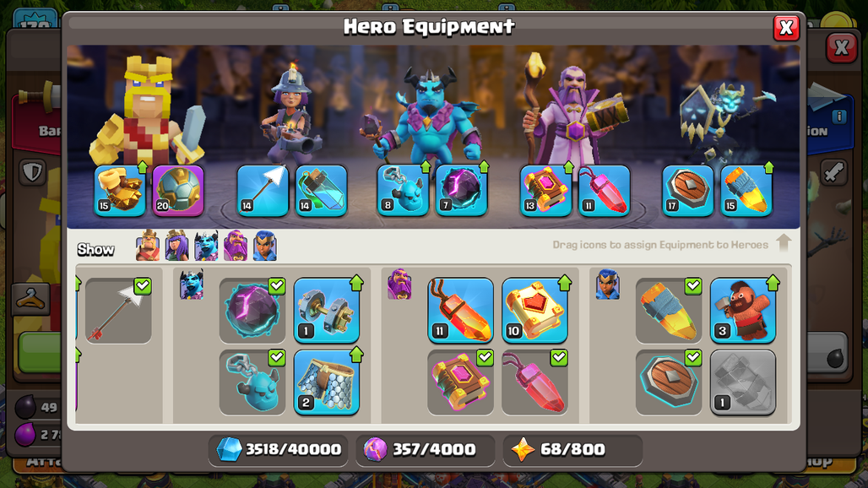Select the level 20 spiky ball equipment
Image resolution: width=868 pixels, height=488 pixels.
coord(177,190)
